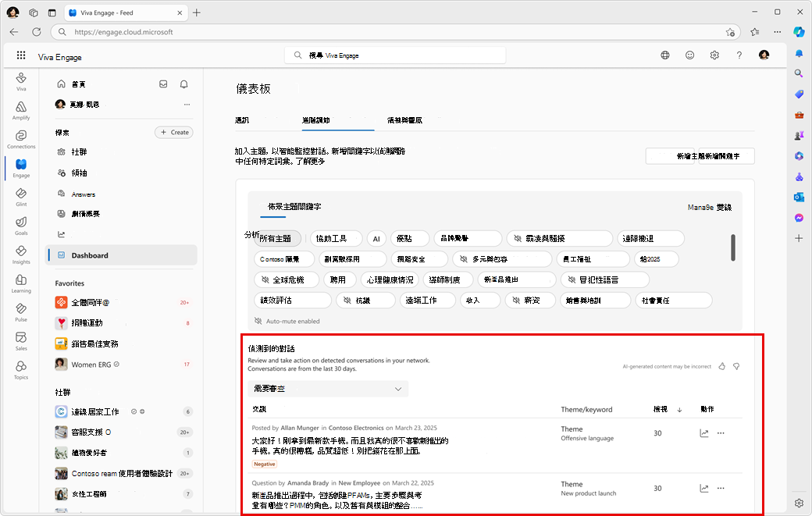Image resolution: width=812 pixels, height=516 pixels.
Task: Open the inbox icon next to home
Action: click(163, 84)
